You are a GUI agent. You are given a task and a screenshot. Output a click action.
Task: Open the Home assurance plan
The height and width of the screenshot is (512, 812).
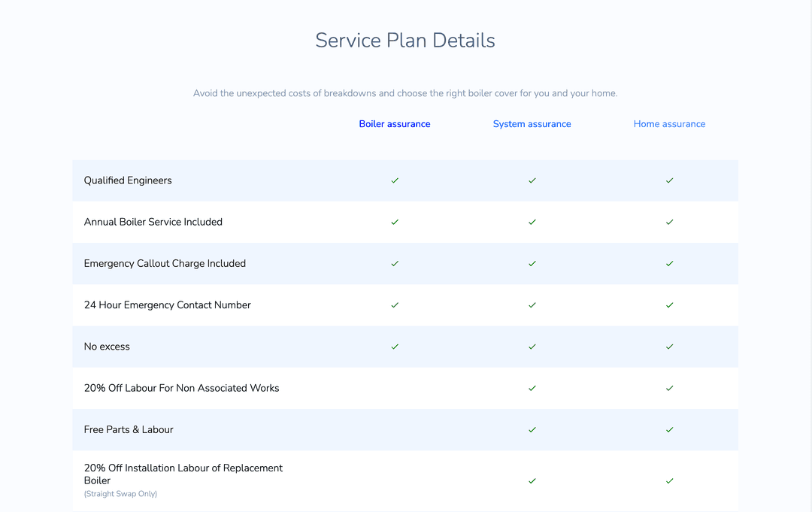tap(669, 123)
